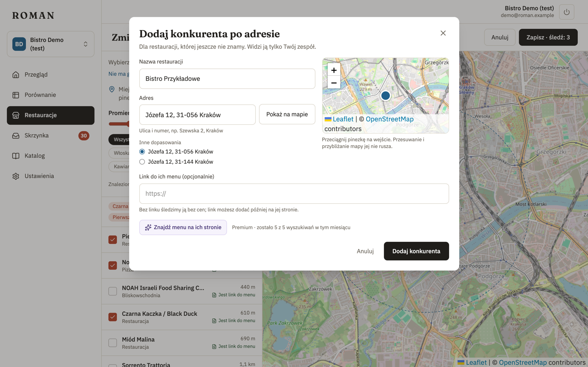Click Znajdź menu na ich stronie

(183, 227)
